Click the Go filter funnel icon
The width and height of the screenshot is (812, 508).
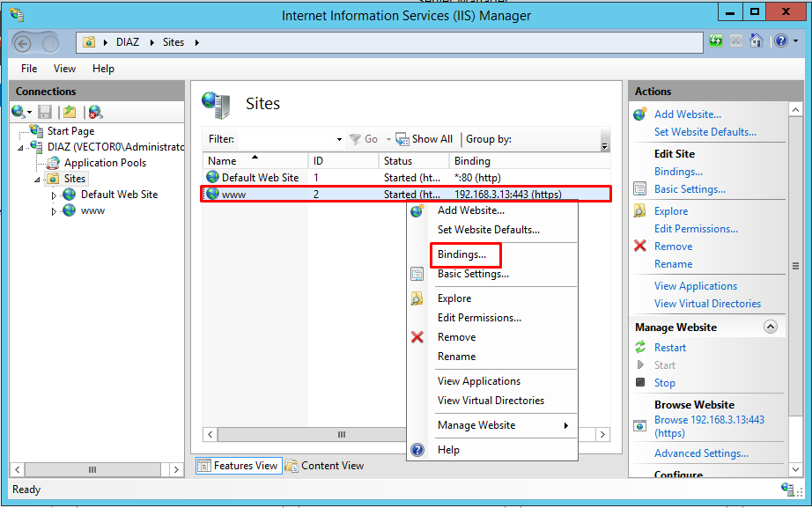coord(355,139)
